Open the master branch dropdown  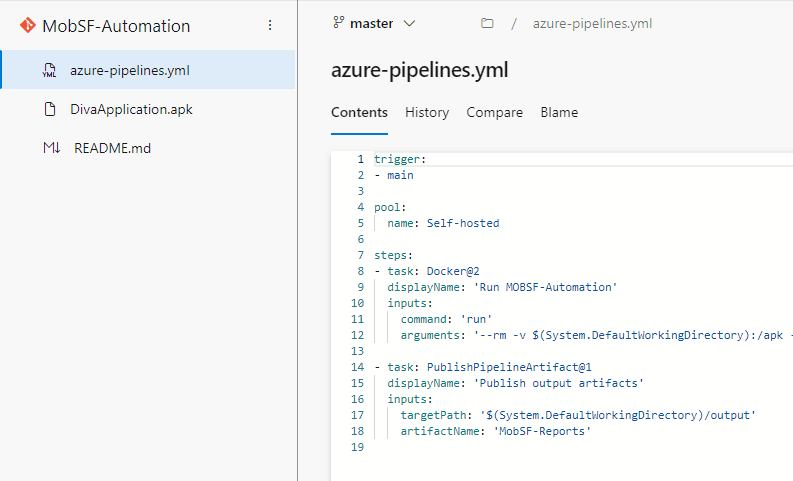374,23
